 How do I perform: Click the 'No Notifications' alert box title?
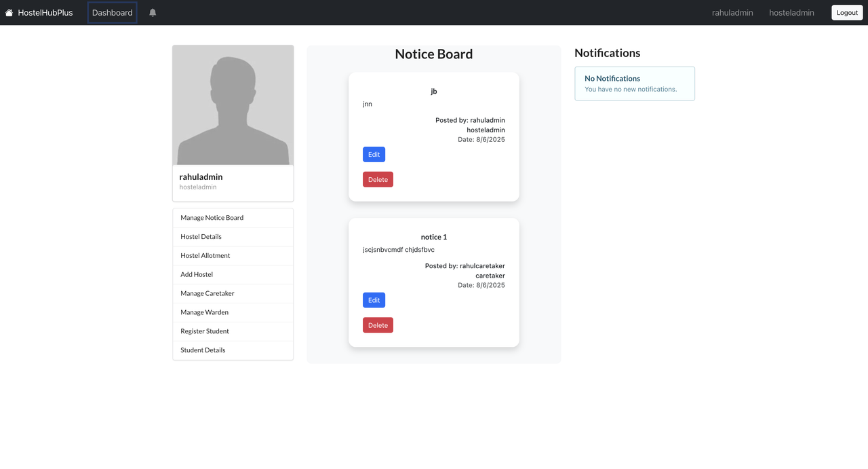[x=612, y=79]
